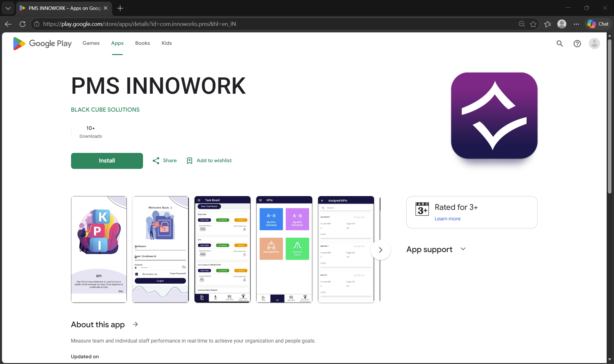Click the Updated on label
The width and height of the screenshot is (614, 364).
point(85,357)
